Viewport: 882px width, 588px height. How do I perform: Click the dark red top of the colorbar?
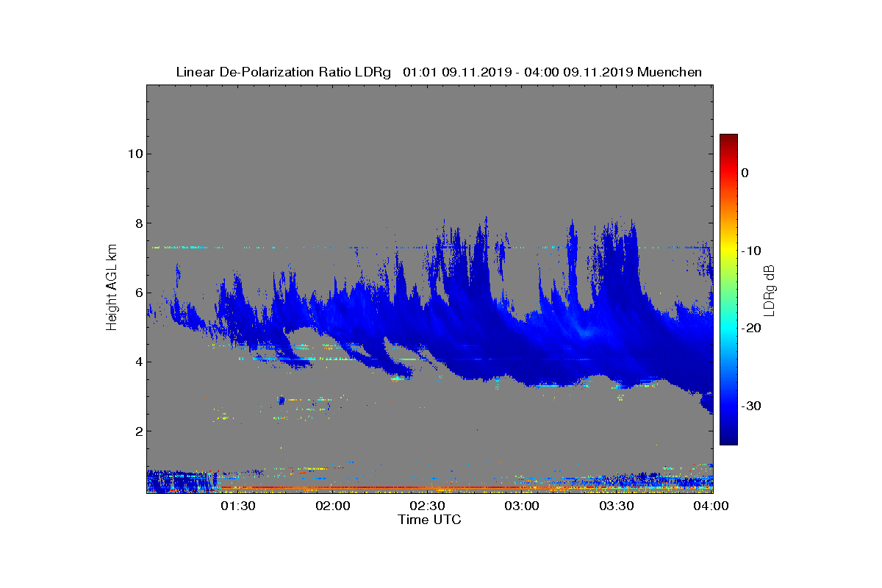click(728, 140)
